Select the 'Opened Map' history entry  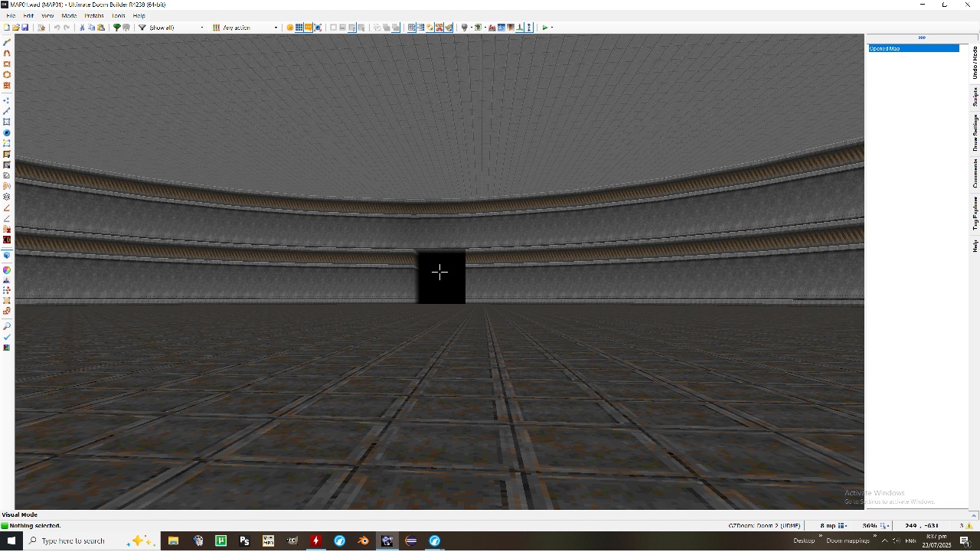pos(913,48)
